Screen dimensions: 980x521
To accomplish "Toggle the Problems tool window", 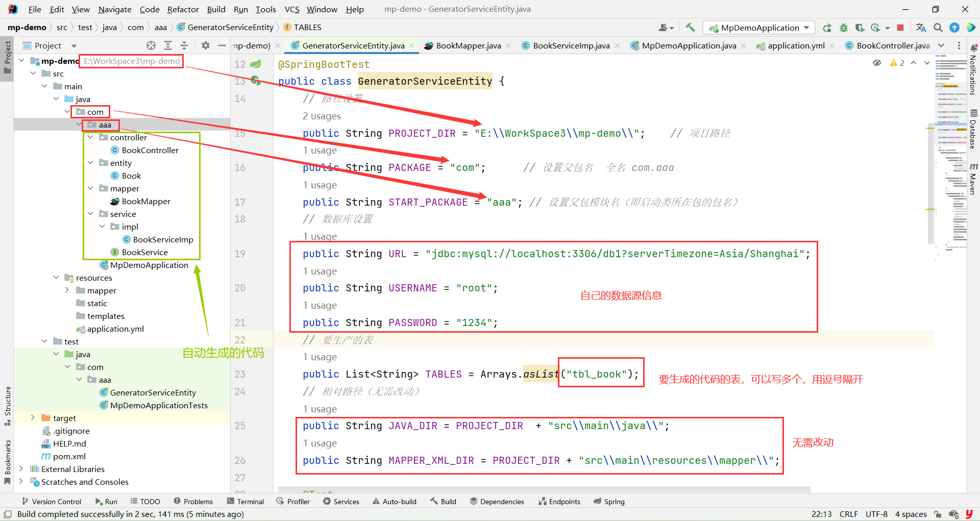I will [193, 502].
